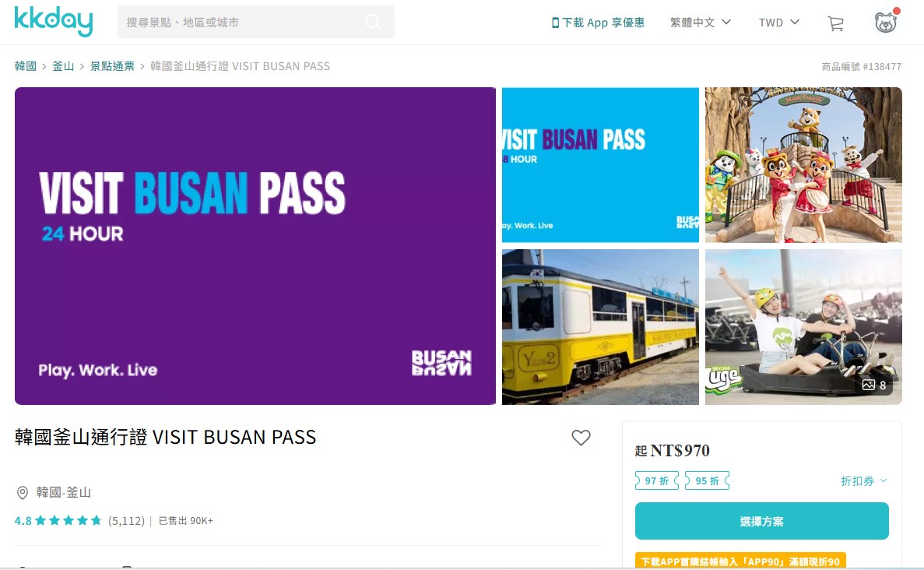Expand the 折扣券 coupon list
924x570 pixels.
(864, 481)
